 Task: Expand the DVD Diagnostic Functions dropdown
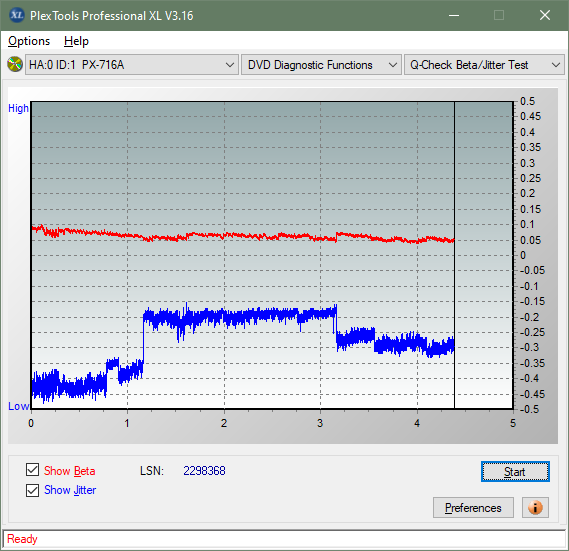click(x=321, y=65)
